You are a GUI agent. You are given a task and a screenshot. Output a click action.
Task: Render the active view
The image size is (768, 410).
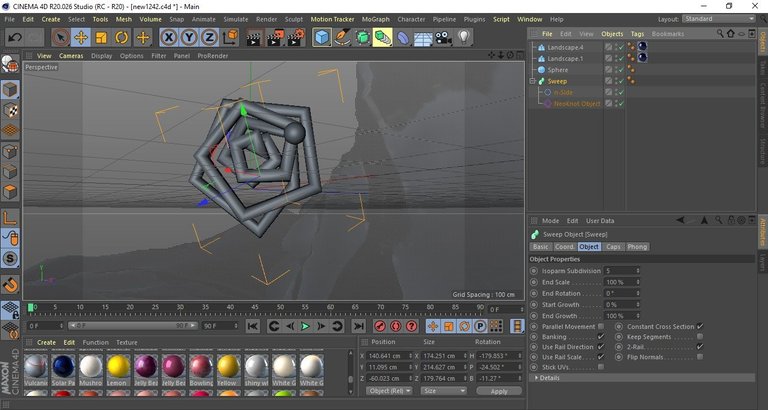click(x=253, y=37)
